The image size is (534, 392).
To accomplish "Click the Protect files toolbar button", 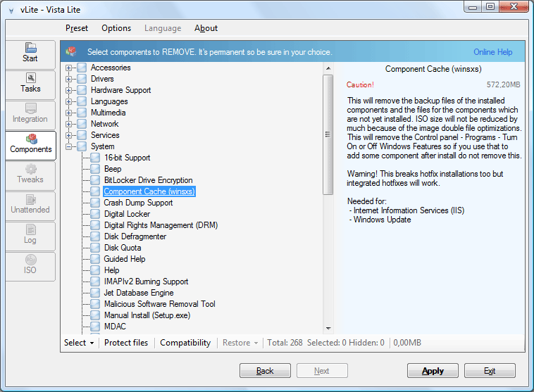I will [x=126, y=343].
